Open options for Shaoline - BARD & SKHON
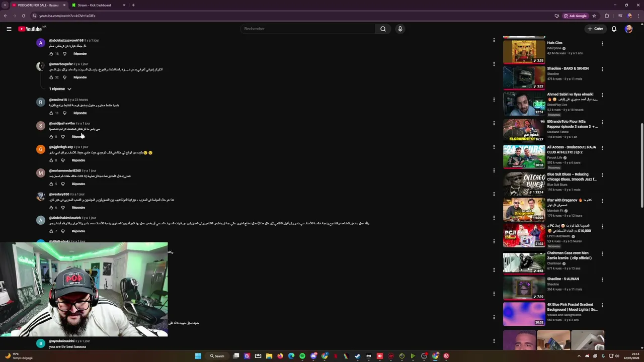Image resolution: width=644 pixels, height=362 pixels. click(x=602, y=69)
